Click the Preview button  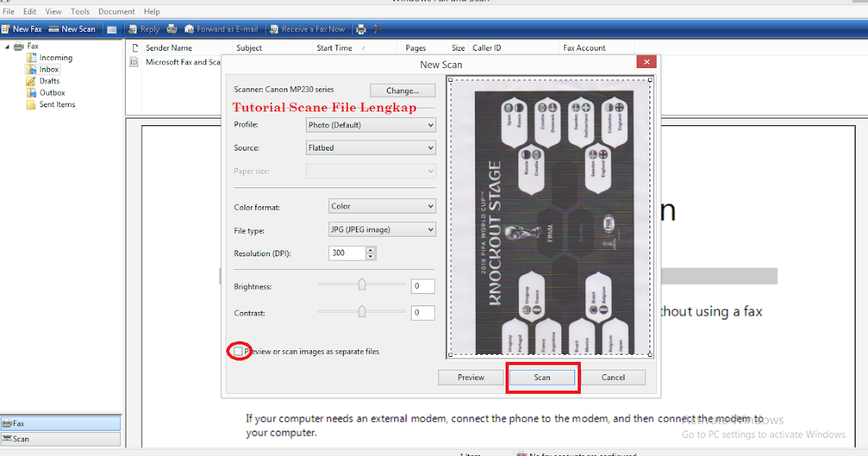pyautogui.click(x=470, y=377)
